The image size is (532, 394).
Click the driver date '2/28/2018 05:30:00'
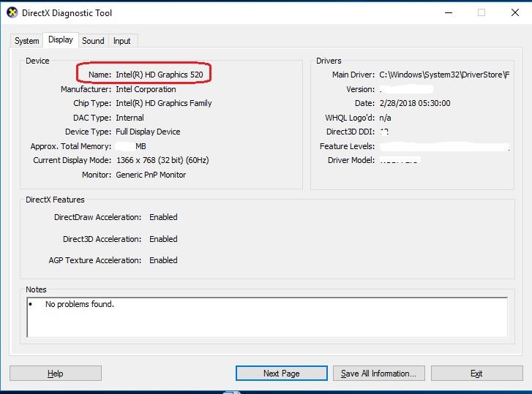click(x=415, y=103)
